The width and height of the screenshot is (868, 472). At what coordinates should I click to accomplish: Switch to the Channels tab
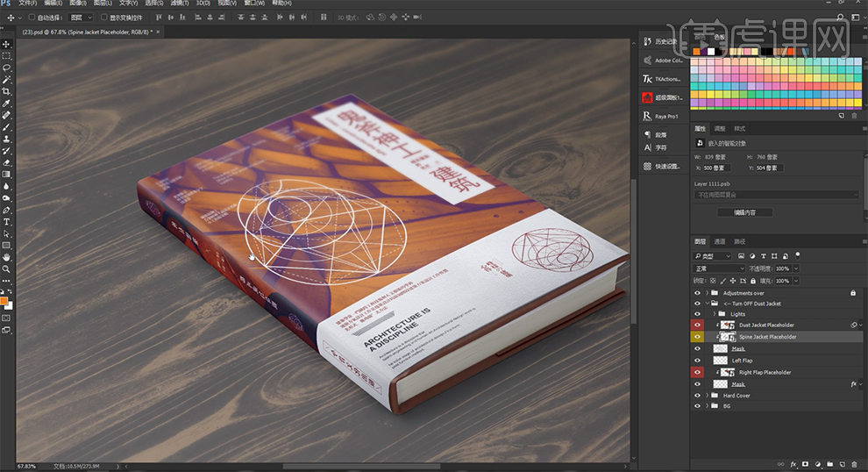[x=720, y=241]
